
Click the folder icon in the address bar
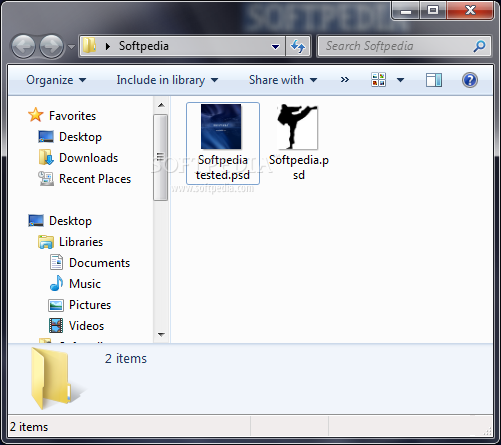(89, 45)
